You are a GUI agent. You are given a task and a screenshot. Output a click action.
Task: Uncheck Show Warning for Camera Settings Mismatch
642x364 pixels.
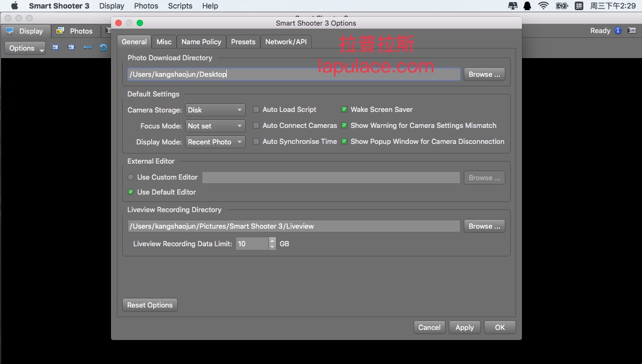click(x=344, y=125)
